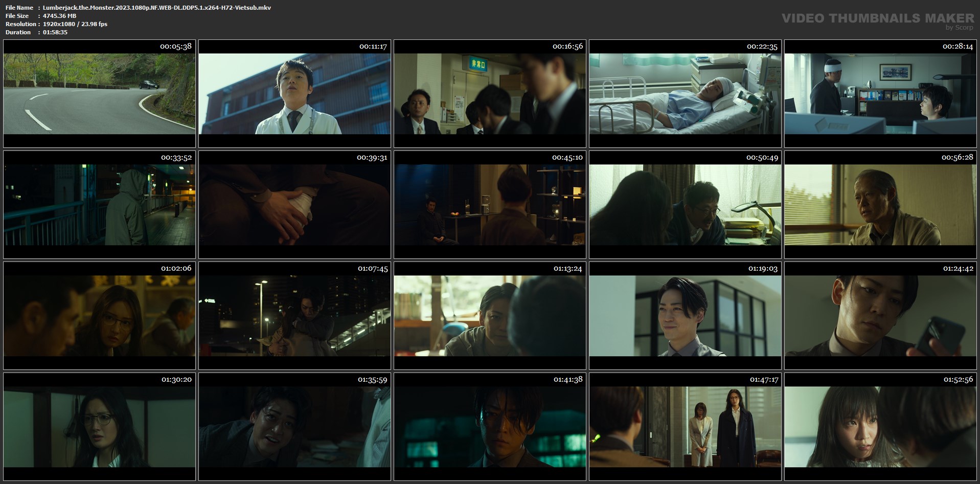The height and width of the screenshot is (484, 980).
Task: Select the thumbnail at 01:52:56
Action: (880, 427)
